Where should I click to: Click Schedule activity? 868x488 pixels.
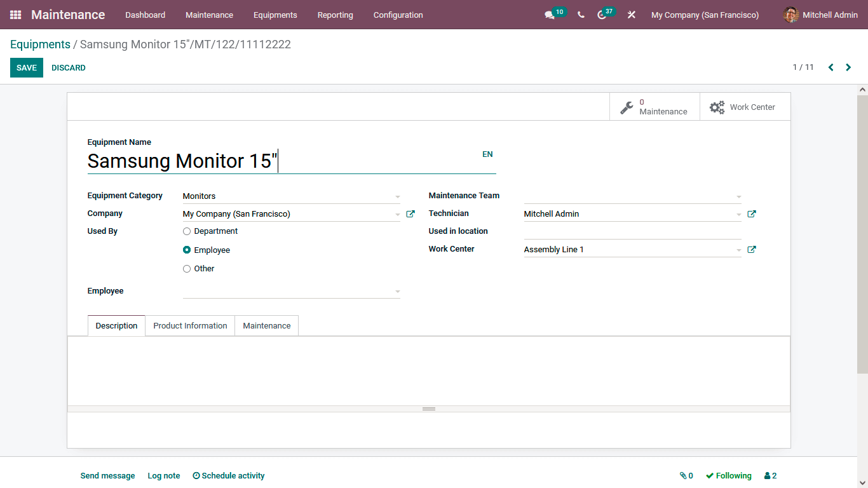(x=229, y=475)
